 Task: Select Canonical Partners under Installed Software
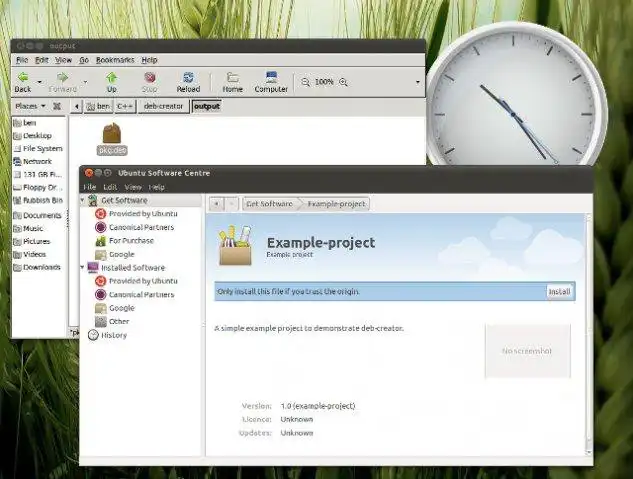click(x=134, y=295)
